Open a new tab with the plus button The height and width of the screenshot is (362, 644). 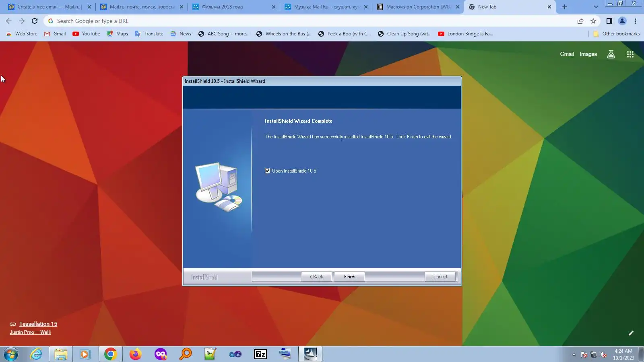click(565, 7)
